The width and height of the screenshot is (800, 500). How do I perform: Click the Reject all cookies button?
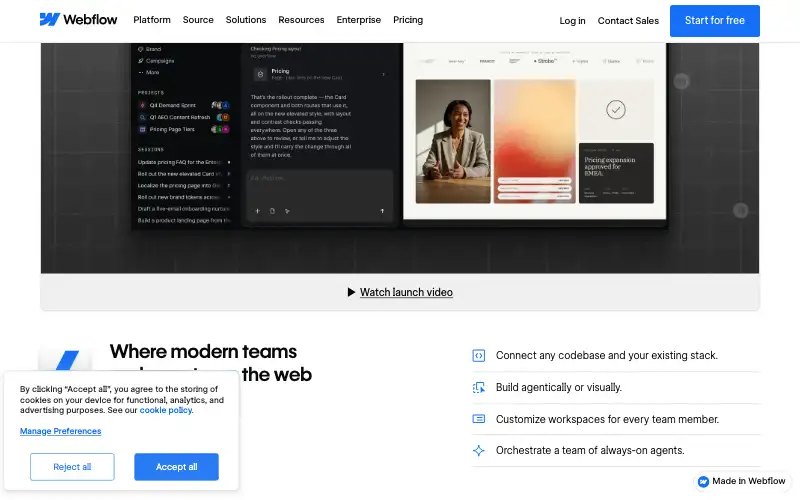pos(72,467)
